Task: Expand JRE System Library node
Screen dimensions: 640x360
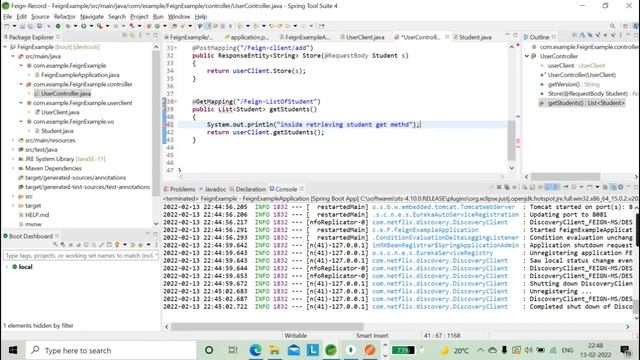Action: coord(13,159)
